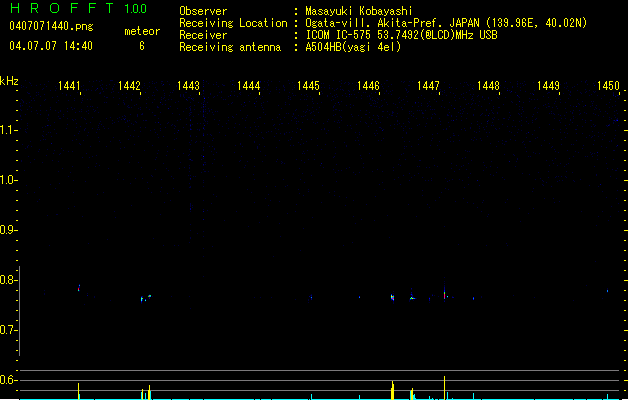
Task: Click the 0.8 kHz frequency tick label
Action: 8,280
